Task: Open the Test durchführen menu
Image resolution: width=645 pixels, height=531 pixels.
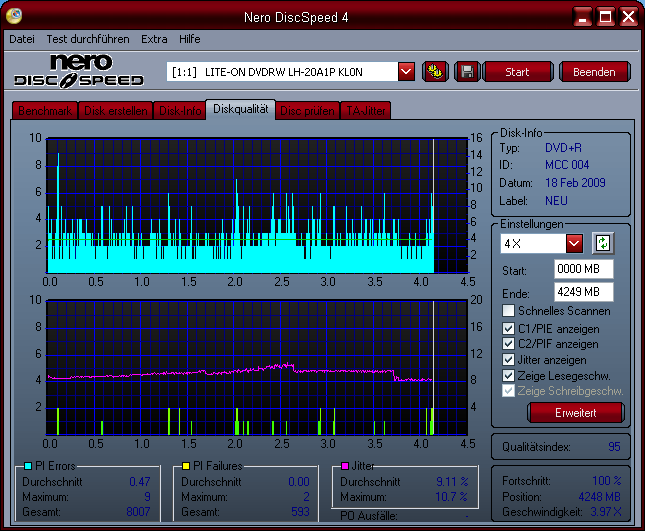Action: point(88,39)
